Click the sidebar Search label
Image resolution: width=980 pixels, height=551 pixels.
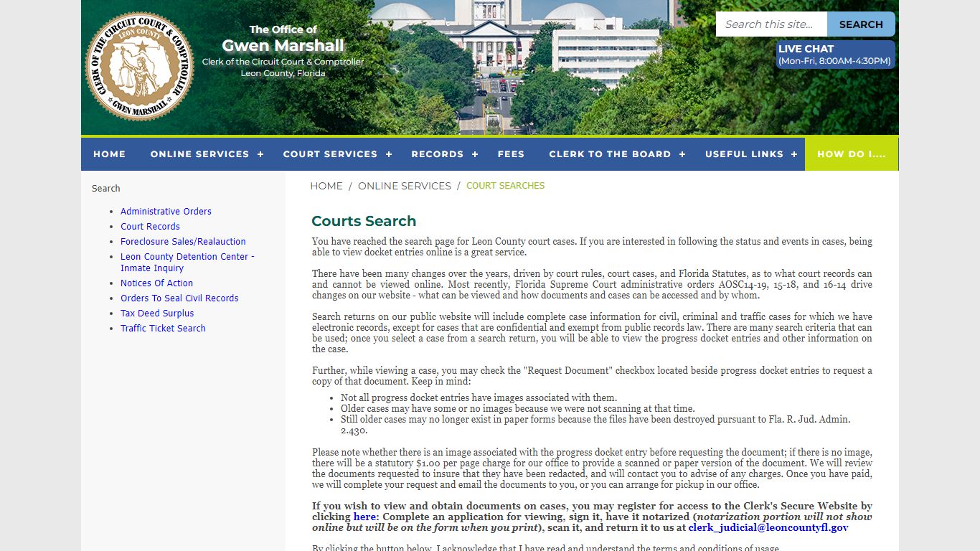105,189
